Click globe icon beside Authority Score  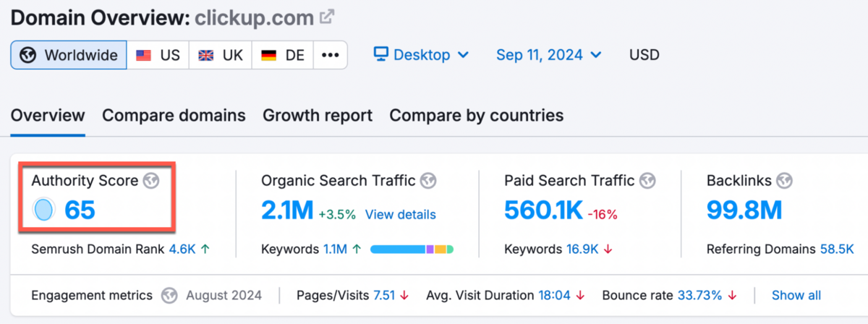[x=150, y=181]
